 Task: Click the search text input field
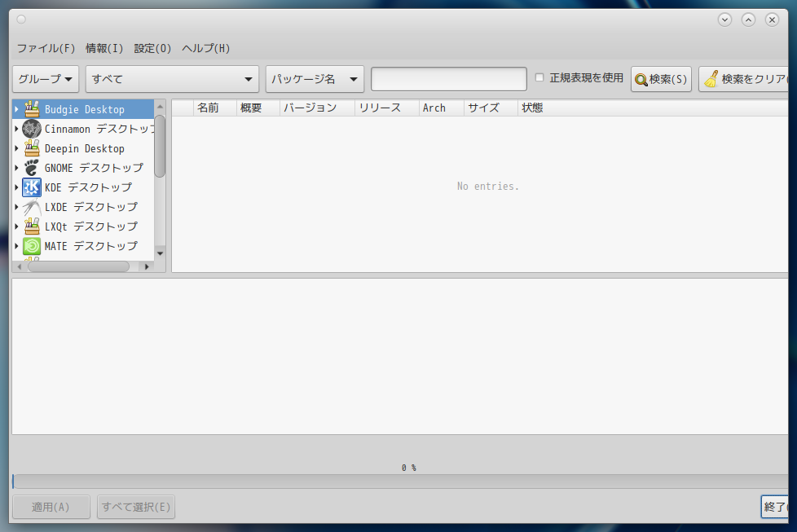point(449,79)
